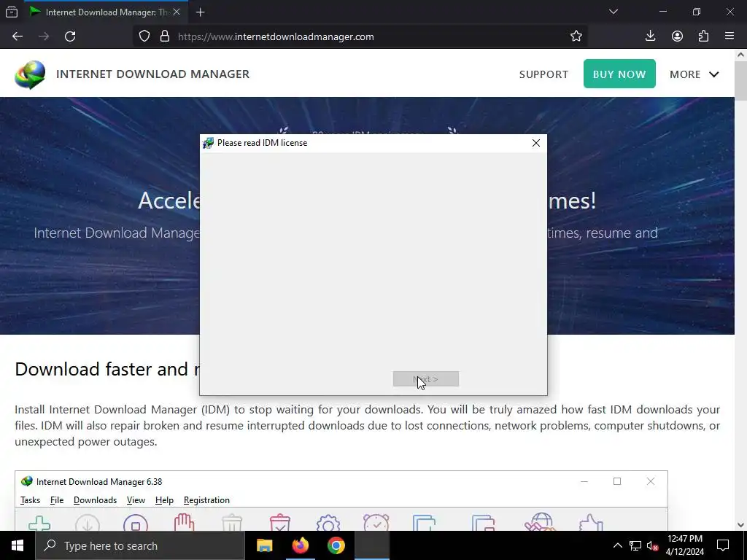Open a new browser tab
747x560 pixels.
[x=200, y=12]
